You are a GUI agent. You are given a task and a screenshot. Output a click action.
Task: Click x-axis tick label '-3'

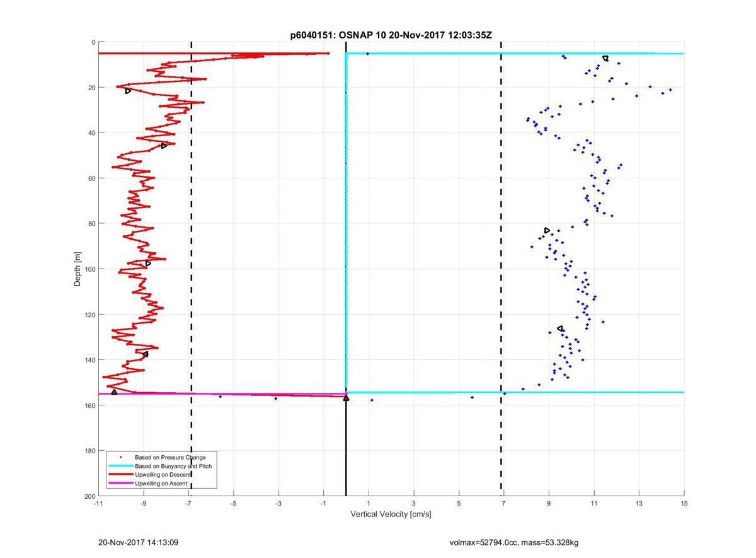278,503
